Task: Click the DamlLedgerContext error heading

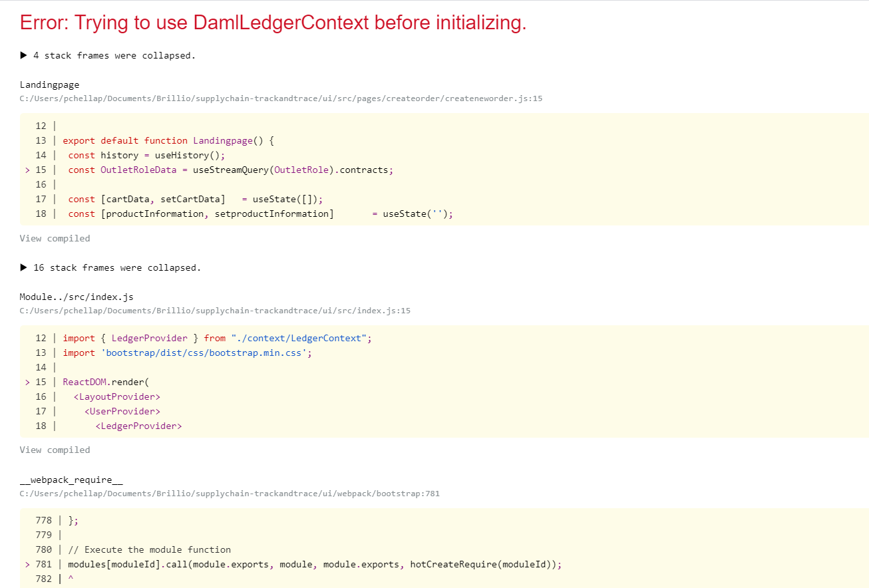Action: (273, 23)
